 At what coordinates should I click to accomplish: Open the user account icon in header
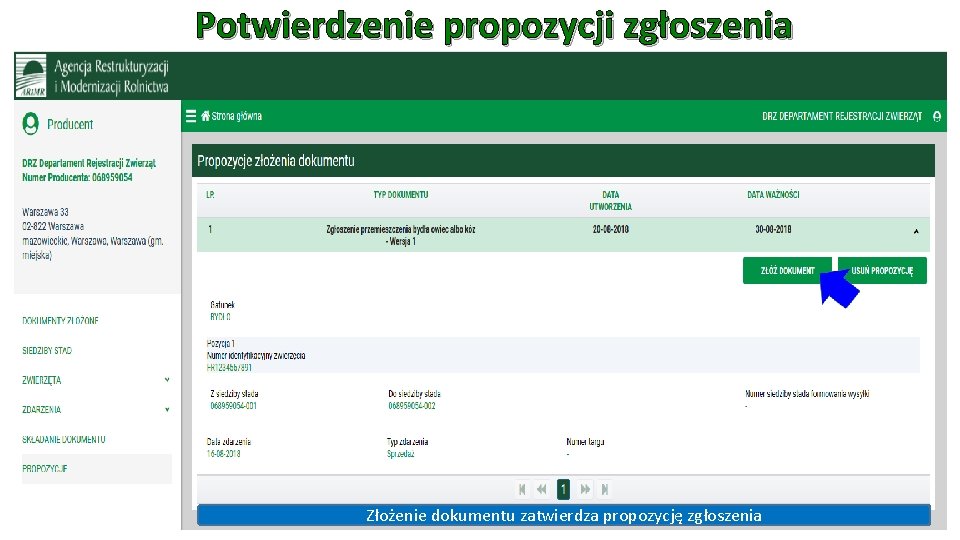pyautogui.click(x=937, y=116)
